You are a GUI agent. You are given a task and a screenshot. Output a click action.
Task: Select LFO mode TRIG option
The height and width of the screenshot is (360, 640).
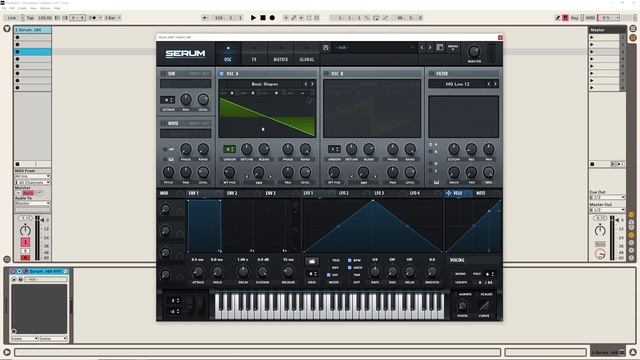point(335,260)
